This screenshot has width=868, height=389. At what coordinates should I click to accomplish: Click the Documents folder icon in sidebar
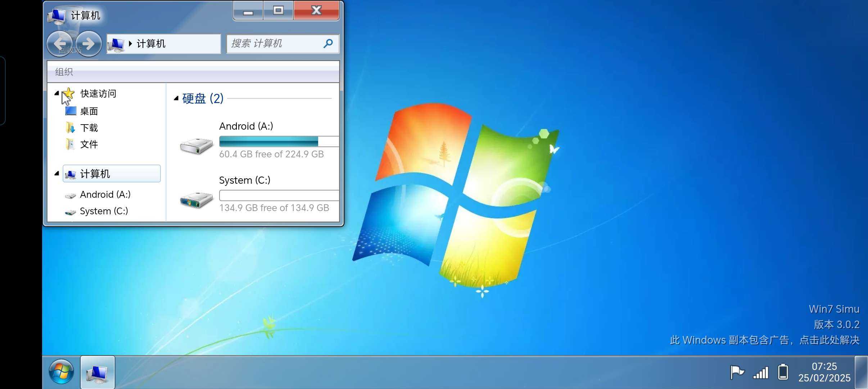coord(70,144)
